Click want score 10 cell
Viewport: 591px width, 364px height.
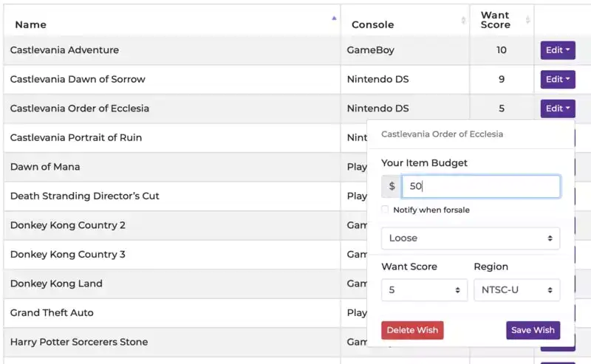[502, 50]
